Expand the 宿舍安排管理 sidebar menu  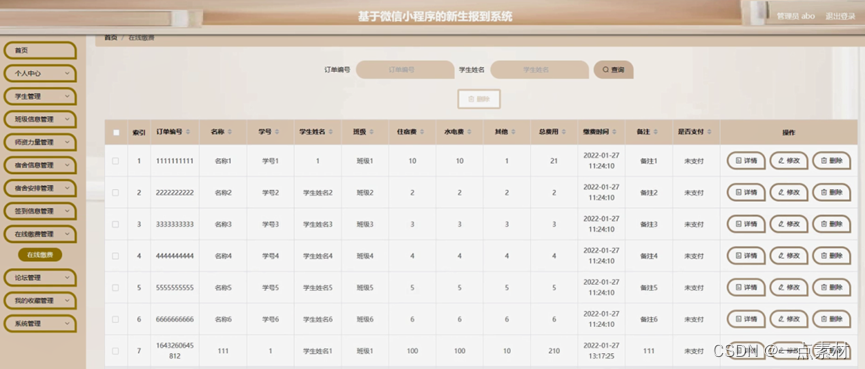(40, 188)
